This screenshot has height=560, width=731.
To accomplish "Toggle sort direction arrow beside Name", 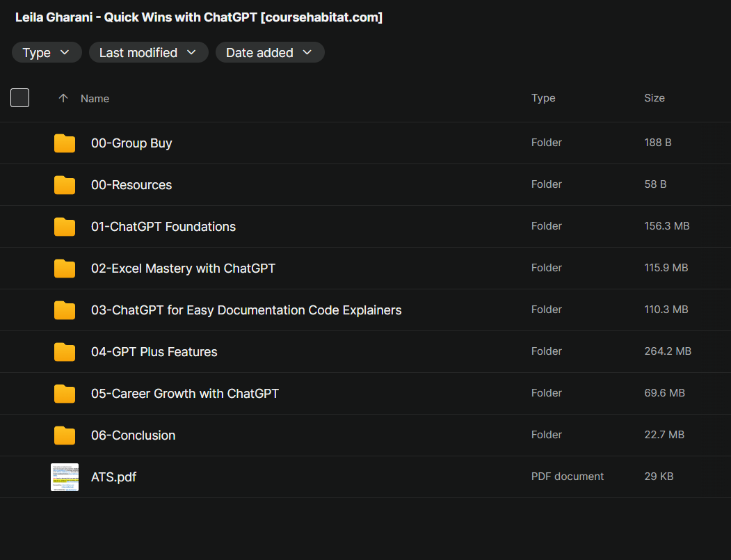I will tap(63, 98).
